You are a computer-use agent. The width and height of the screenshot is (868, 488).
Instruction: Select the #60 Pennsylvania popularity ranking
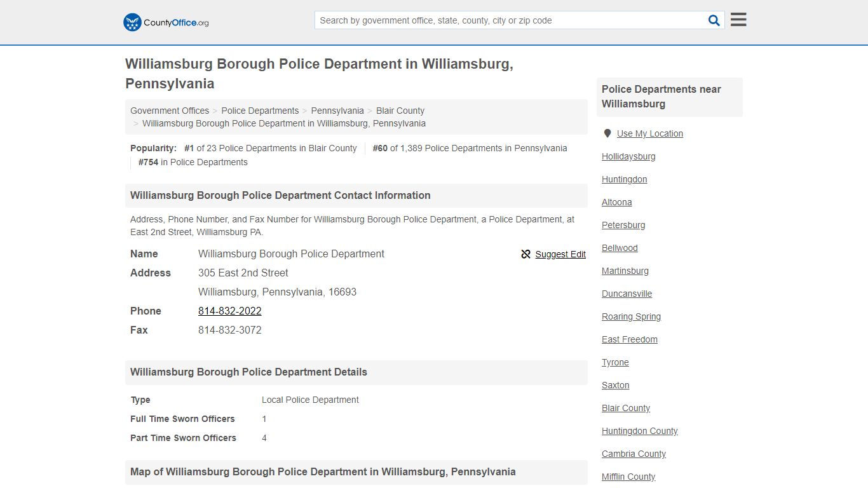(470, 148)
